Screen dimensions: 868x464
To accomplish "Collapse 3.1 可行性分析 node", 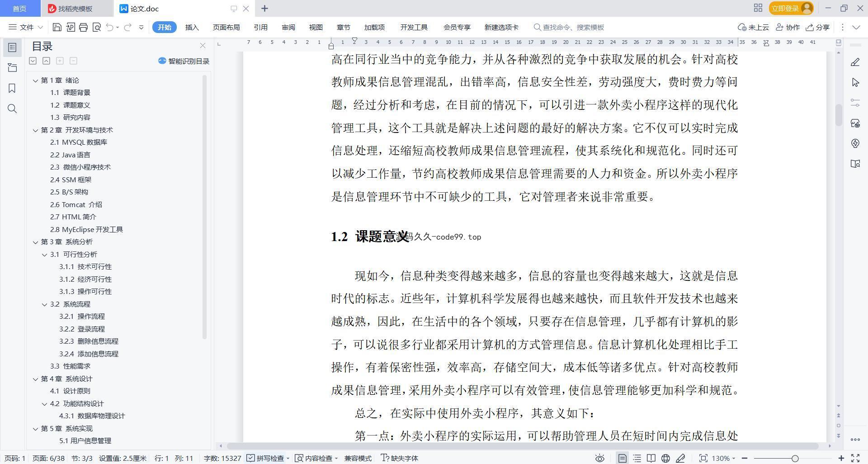I will pos(44,255).
